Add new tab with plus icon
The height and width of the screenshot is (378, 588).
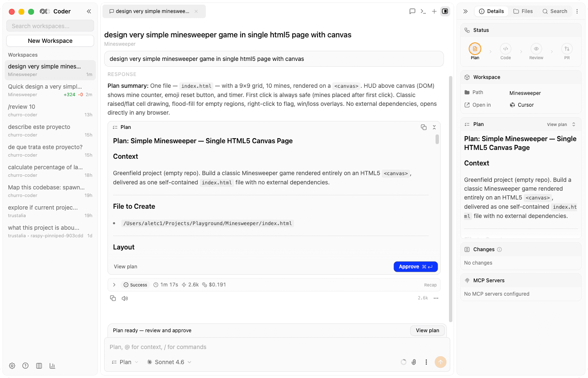tap(434, 11)
